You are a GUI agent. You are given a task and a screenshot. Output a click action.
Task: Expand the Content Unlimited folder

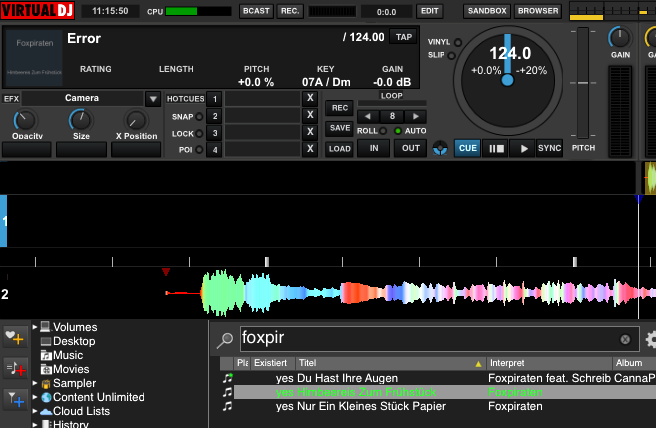[x=34, y=397]
